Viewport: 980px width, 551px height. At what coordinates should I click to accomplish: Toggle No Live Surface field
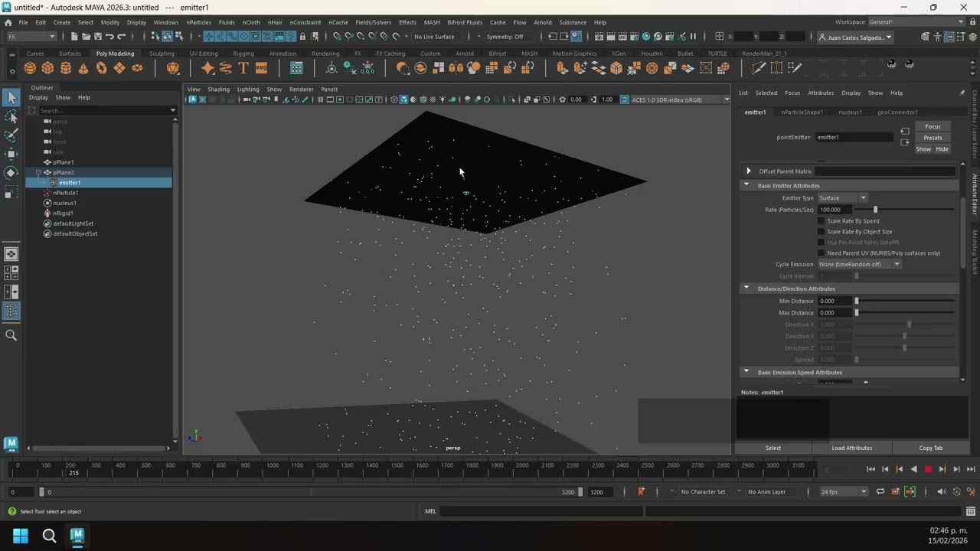tap(434, 37)
